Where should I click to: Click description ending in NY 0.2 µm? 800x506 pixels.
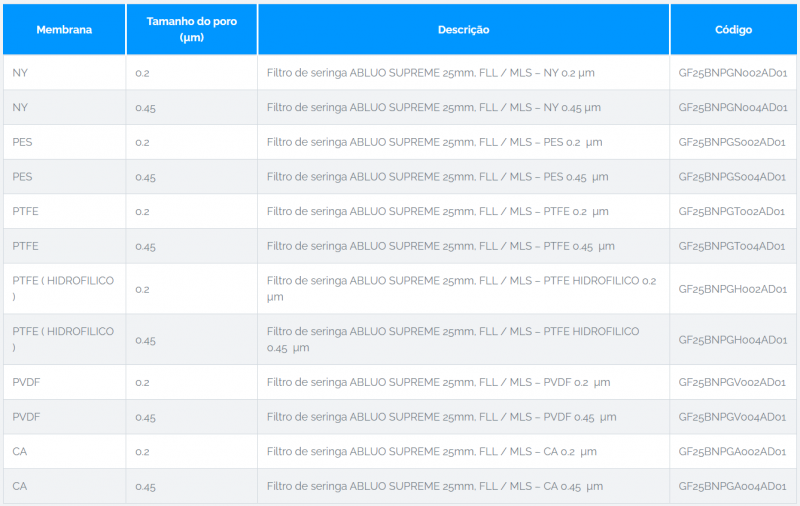(431, 73)
